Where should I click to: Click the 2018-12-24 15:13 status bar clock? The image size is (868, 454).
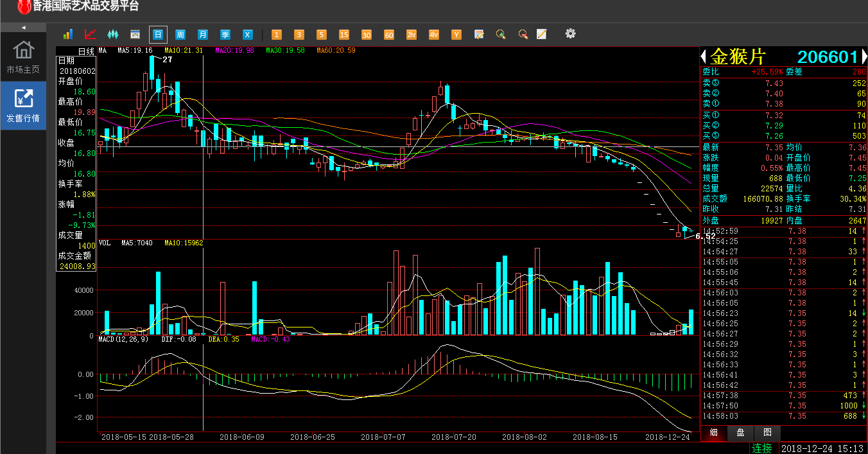click(823, 448)
